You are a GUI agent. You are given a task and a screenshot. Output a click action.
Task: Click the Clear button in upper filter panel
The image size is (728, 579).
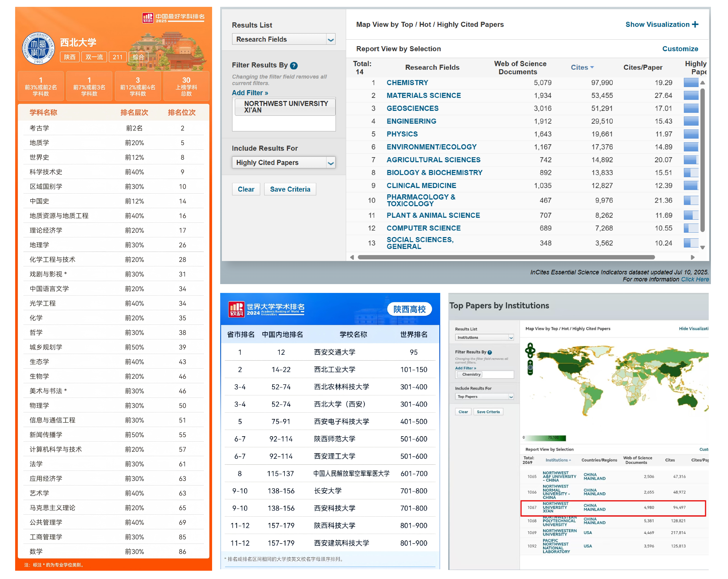(x=246, y=189)
